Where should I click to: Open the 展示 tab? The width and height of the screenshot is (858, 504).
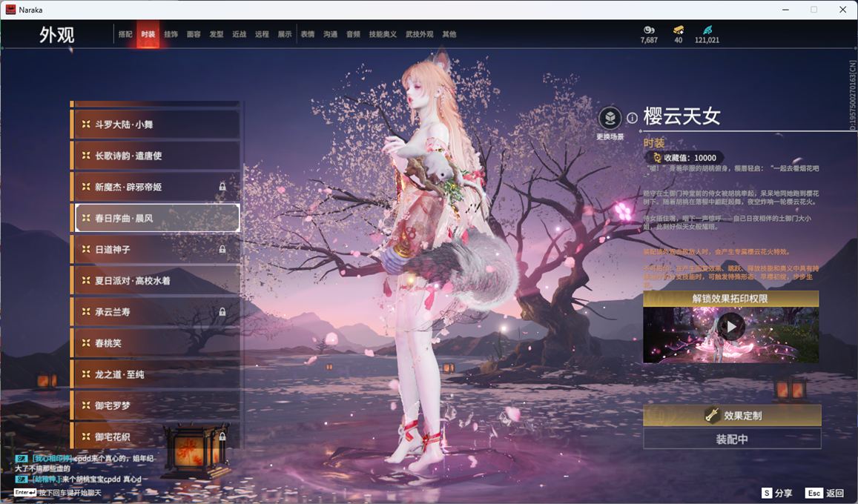[x=285, y=34]
